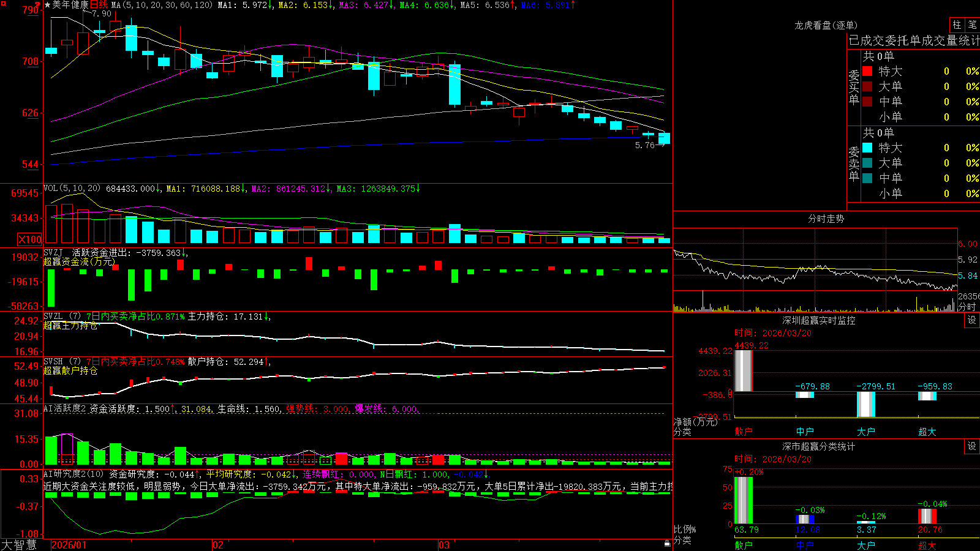Open the 设 settings for 深圳超赢实时监控
The image size is (980, 551).
click(972, 320)
